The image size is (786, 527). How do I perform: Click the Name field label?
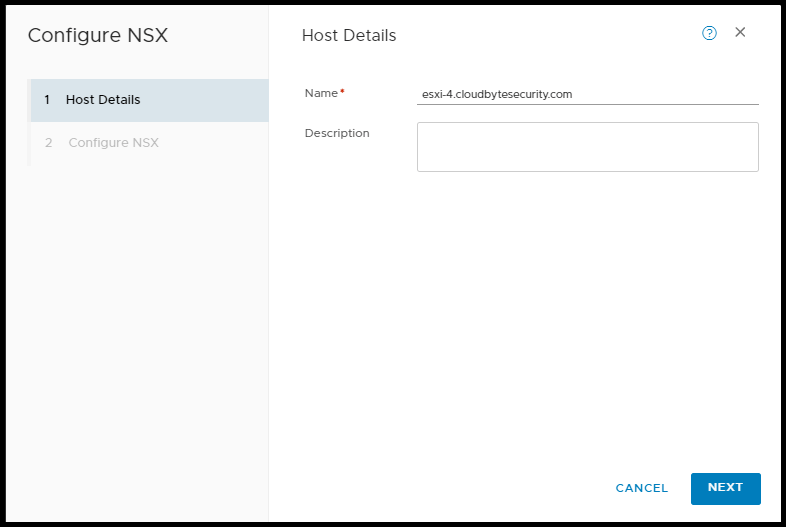click(x=321, y=93)
